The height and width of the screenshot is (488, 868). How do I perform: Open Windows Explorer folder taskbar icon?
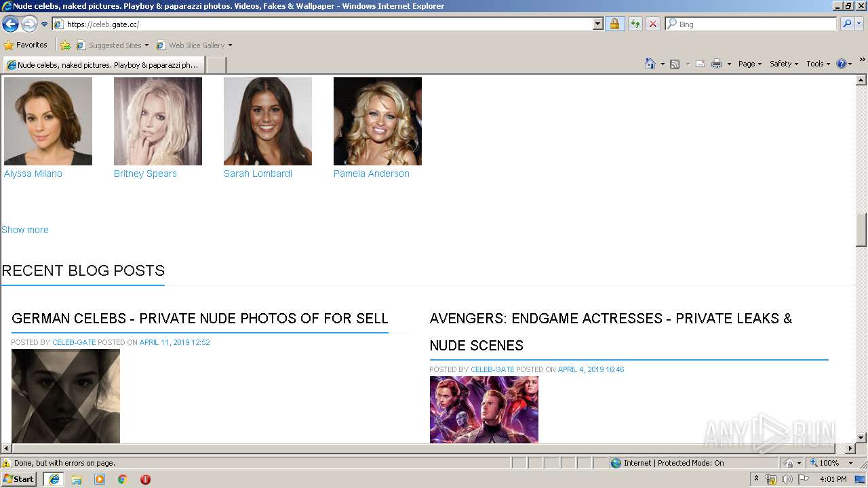pyautogui.click(x=77, y=479)
